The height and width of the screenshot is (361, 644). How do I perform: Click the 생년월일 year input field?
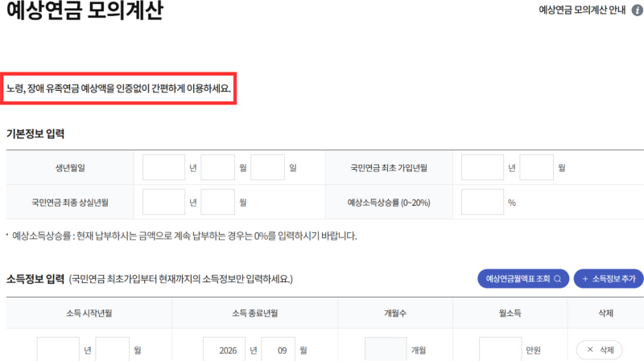tap(163, 167)
